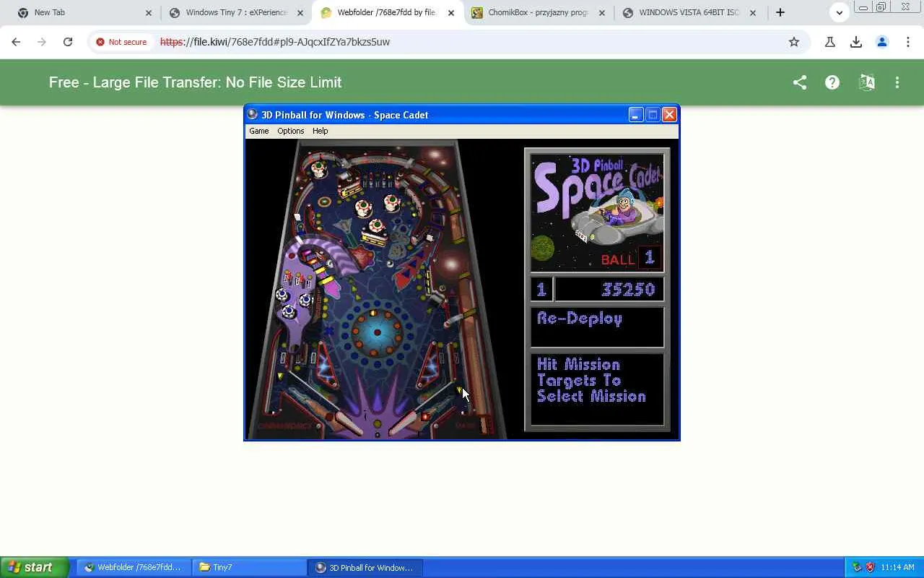Open the Chrome profile menu
This screenshot has width=924, height=578.
pyautogui.click(x=882, y=42)
